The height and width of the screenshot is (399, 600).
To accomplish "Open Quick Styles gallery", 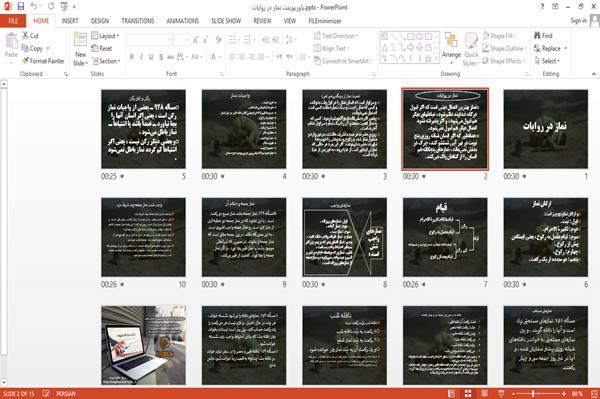I will [x=471, y=50].
